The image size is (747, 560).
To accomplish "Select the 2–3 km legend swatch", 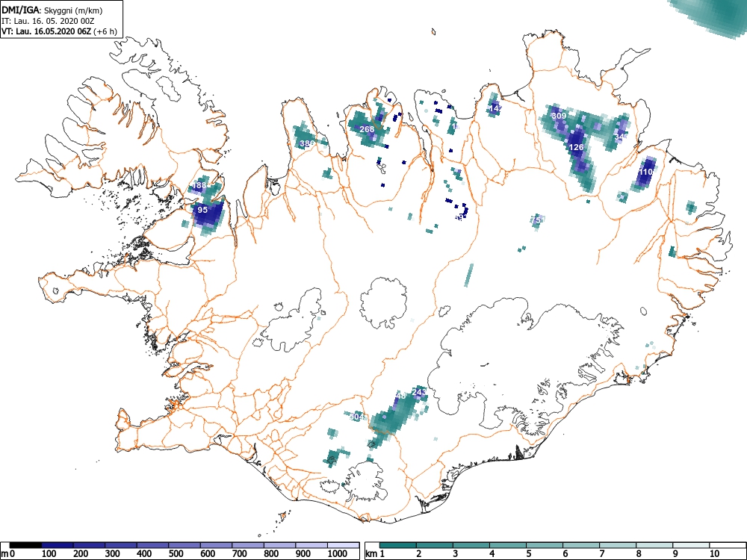I will click(435, 545).
